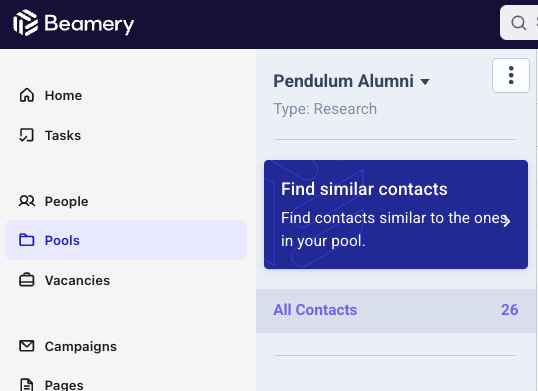538x391 pixels.
Task: Click the 26 contacts count
Action: coord(510,310)
